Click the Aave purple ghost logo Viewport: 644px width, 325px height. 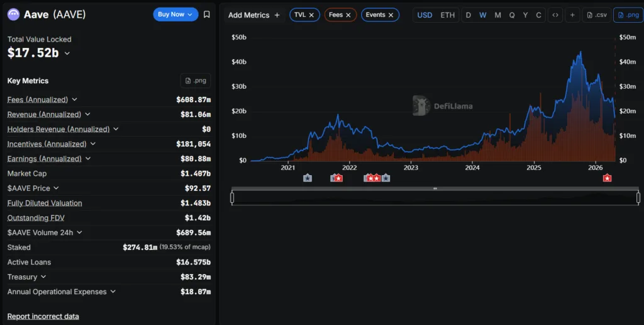pyautogui.click(x=13, y=15)
